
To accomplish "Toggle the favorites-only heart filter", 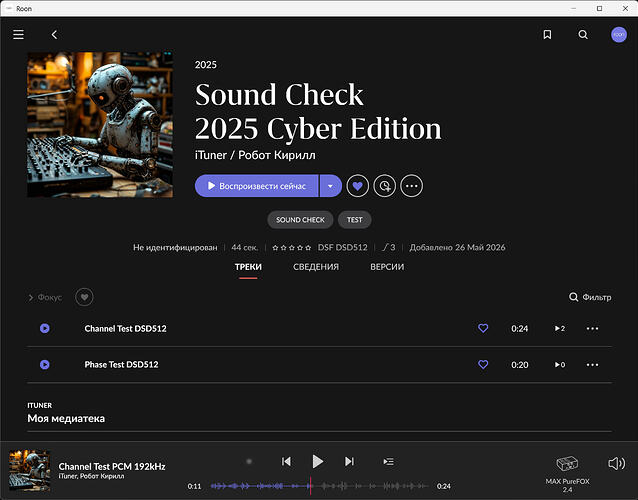I will pos(84,297).
